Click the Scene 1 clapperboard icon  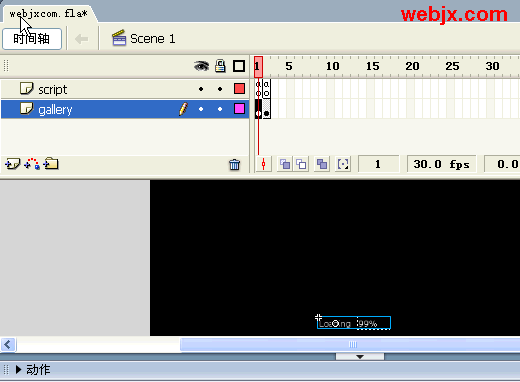pos(119,38)
